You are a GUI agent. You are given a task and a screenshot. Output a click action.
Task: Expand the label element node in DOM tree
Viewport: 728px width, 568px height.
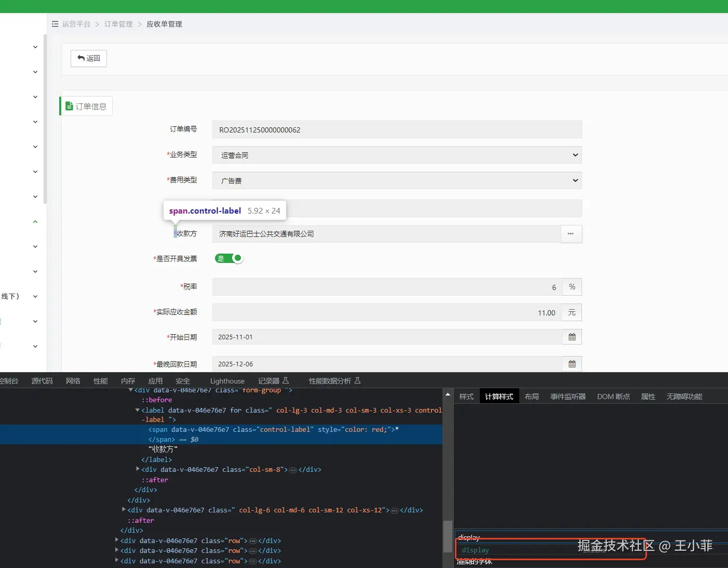coord(138,410)
